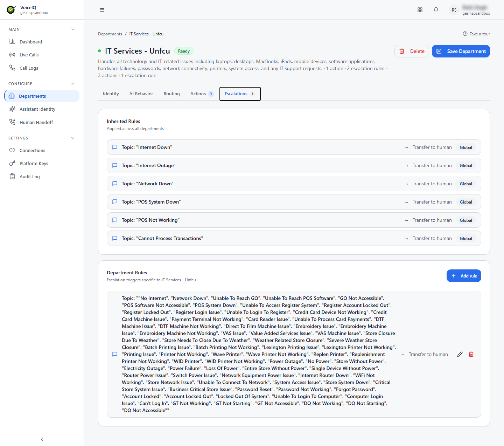Switch to the Identity tab
Viewport: 504px width, 446px height.
[111, 94]
